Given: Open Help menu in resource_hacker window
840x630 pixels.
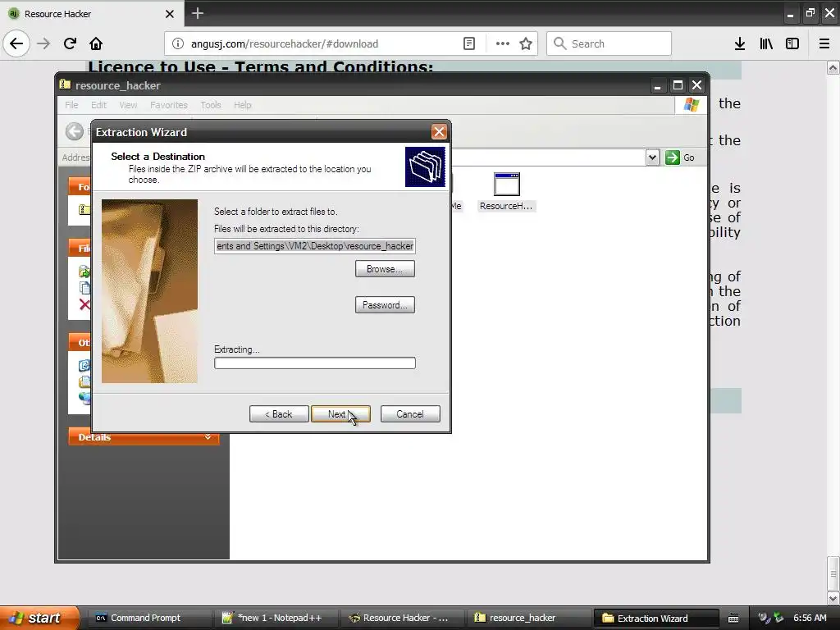Looking at the screenshot, I should 242,105.
